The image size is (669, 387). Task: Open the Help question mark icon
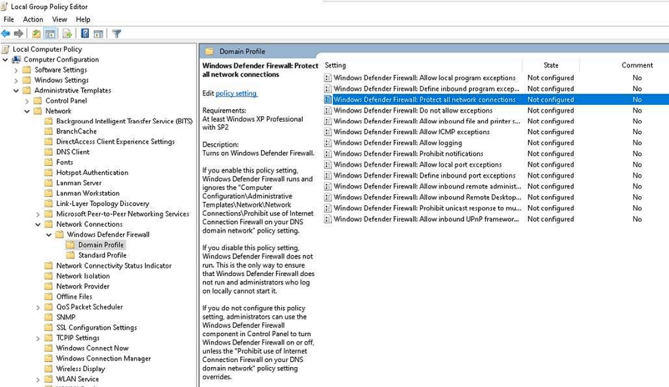coord(85,33)
